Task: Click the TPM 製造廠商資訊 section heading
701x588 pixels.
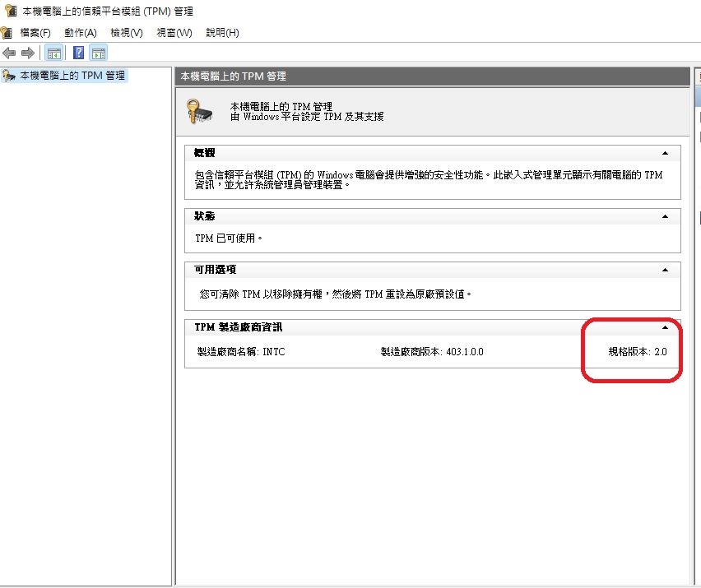Action: (x=239, y=327)
